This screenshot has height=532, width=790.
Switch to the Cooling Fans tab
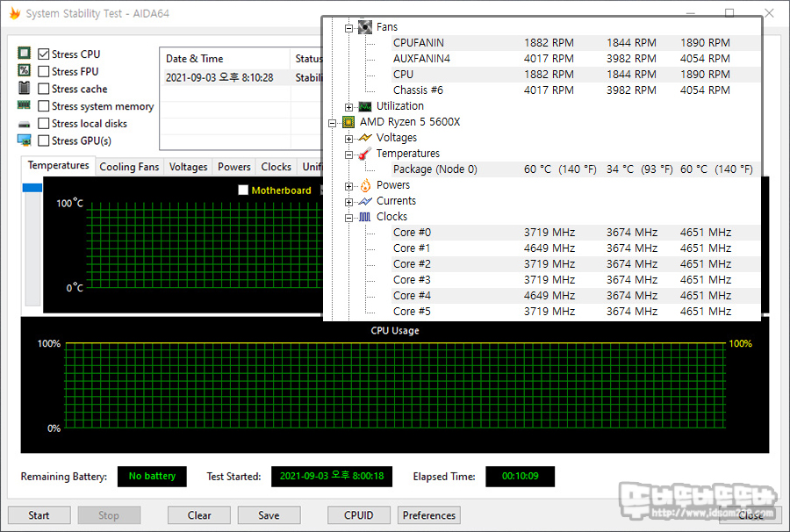pos(129,167)
